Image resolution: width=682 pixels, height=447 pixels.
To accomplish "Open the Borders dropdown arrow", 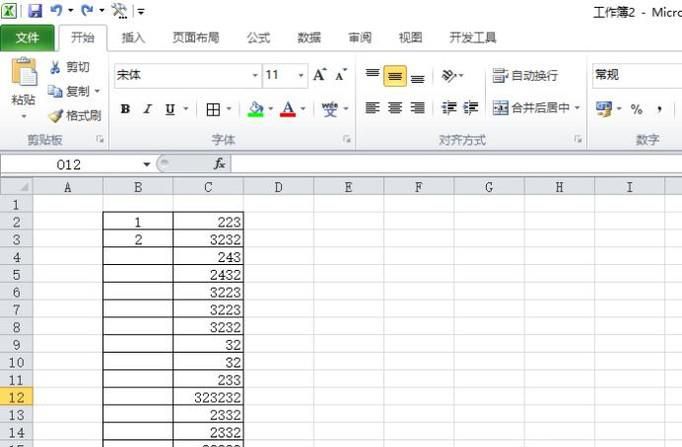I will click(229, 109).
